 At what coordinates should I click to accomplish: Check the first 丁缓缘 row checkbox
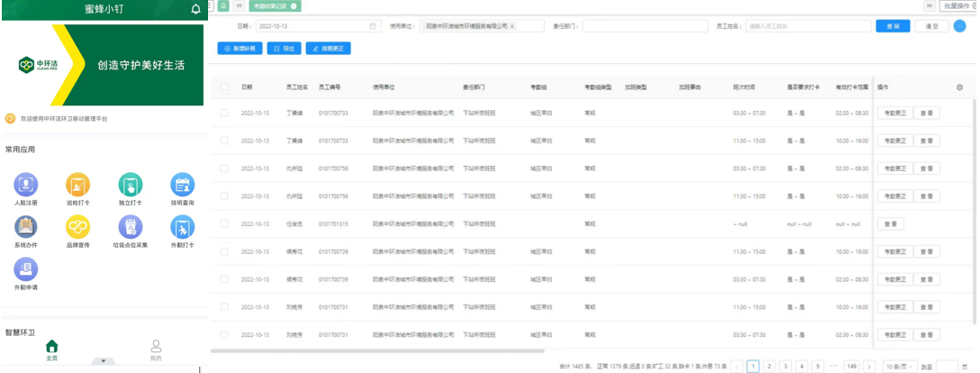tap(224, 114)
